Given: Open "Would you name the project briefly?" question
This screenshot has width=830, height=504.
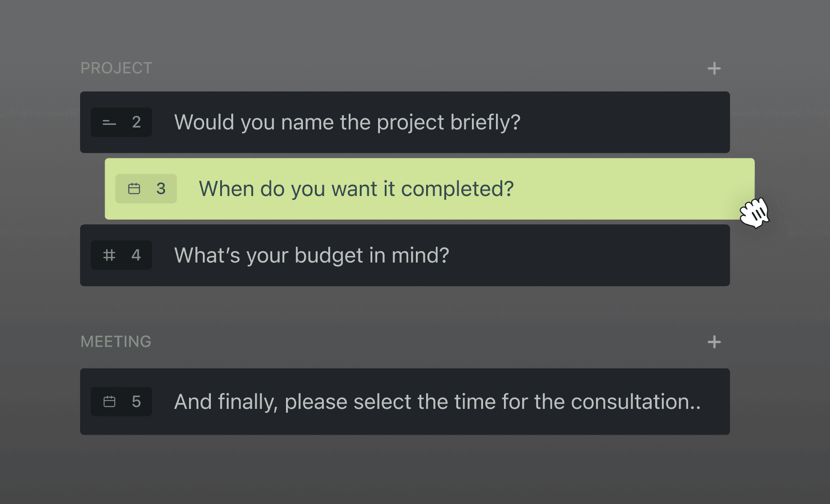Looking at the screenshot, I should point(347,122).
